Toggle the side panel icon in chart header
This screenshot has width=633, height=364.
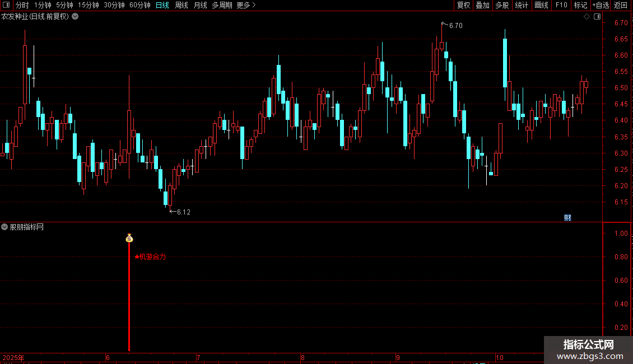pos(597,17)
